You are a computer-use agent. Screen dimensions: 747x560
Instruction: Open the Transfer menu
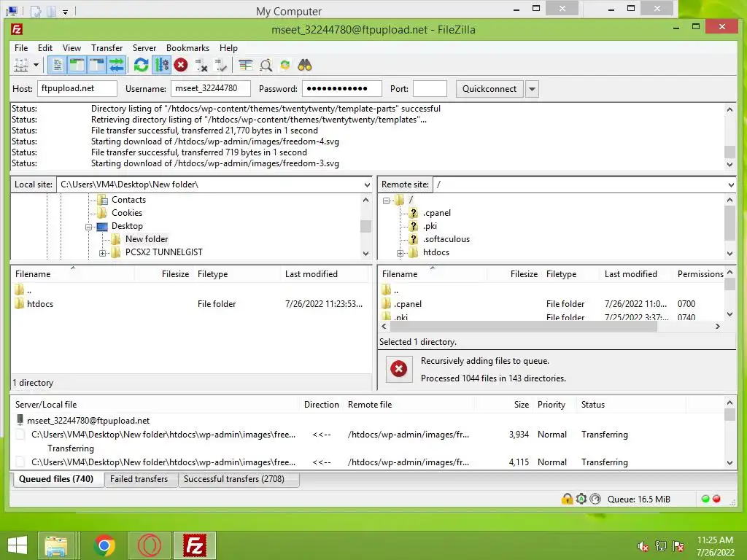click(107, 48)
